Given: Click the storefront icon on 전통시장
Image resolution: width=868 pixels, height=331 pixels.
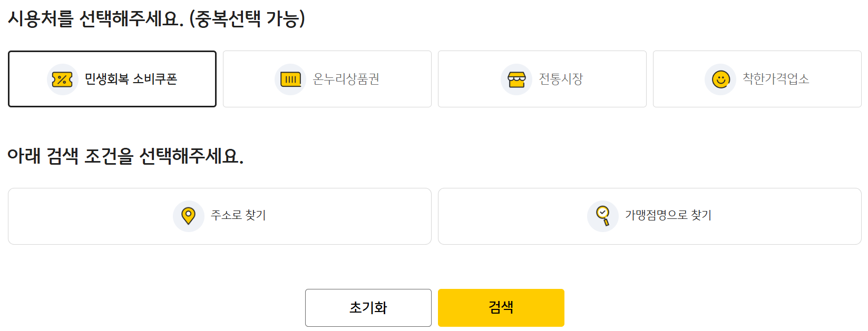Looking at the screenshot, I should pos(516,79).
